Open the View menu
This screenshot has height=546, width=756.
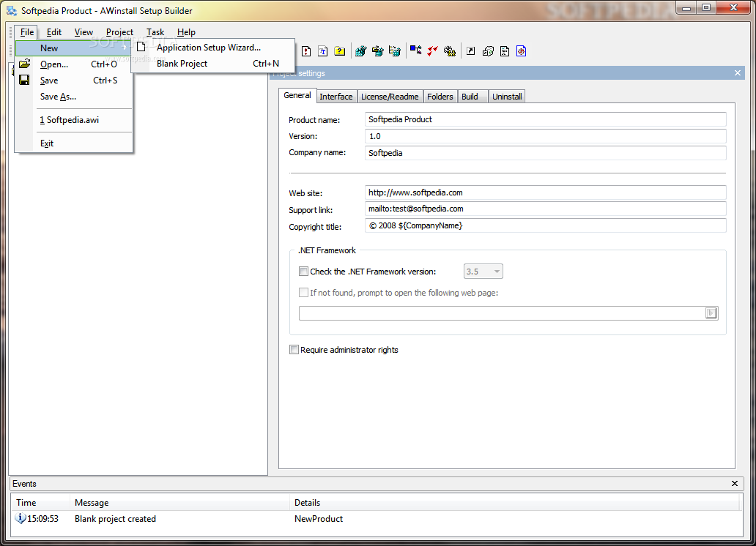(x=84, y=31)
